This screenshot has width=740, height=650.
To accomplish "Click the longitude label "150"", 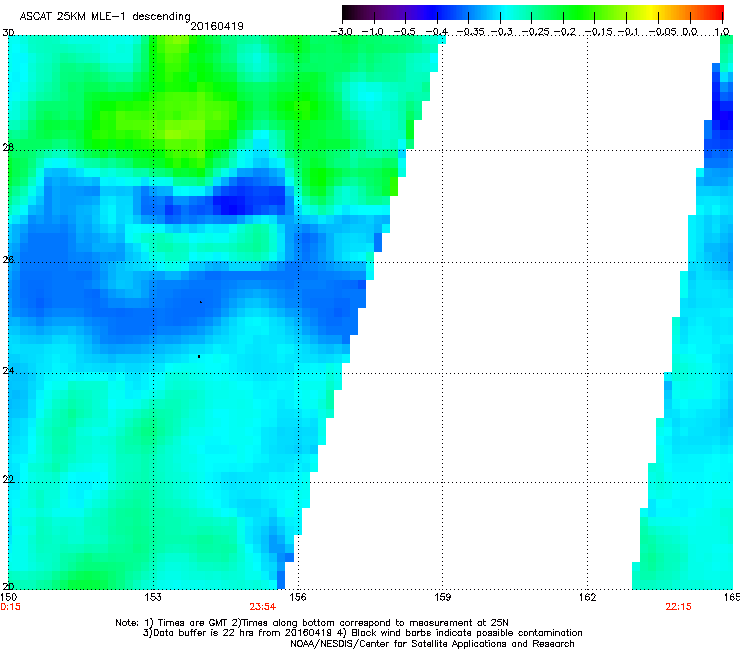I will 9,597.
